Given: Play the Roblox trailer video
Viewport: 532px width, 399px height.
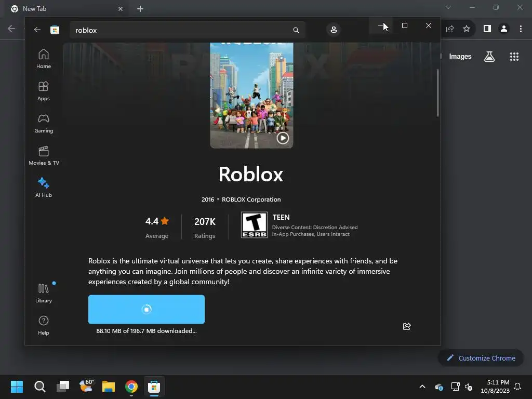Looking at the screenshot, I should click(x=283, y=138).
